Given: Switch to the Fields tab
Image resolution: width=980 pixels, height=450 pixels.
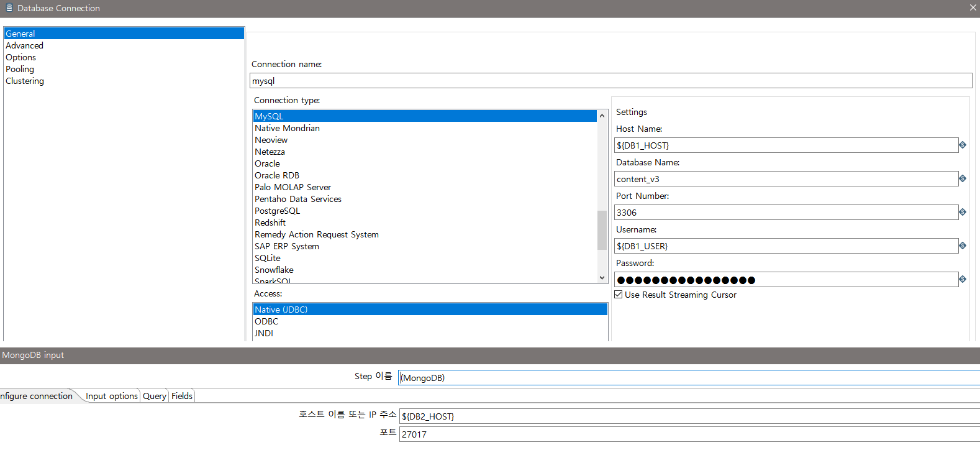Looking at the screenshot, I should pos(182,396).
